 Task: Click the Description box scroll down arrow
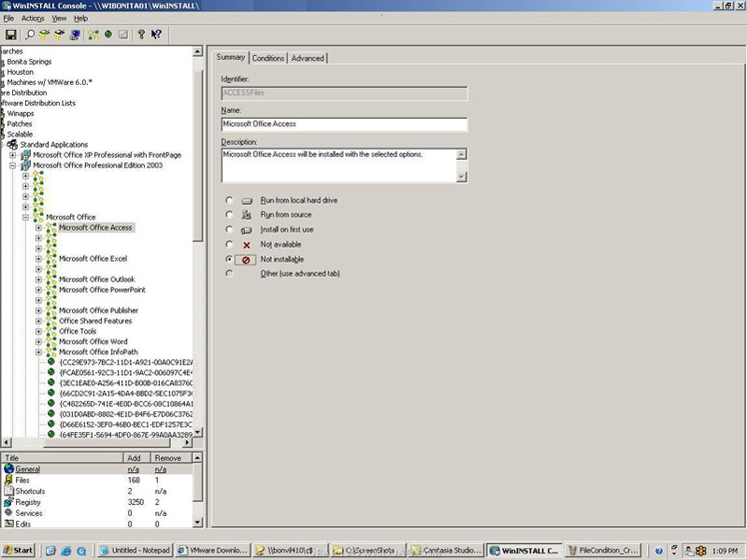click(461, 176)
